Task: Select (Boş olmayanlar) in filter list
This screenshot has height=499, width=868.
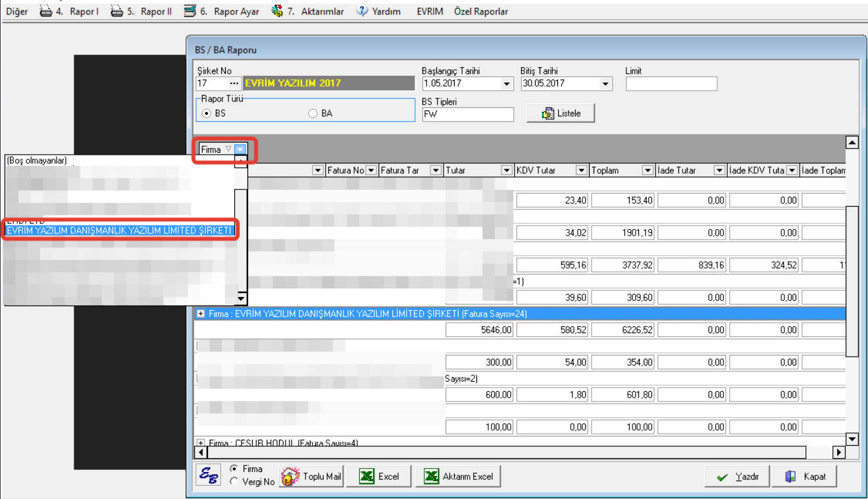Action: (37, 161)
